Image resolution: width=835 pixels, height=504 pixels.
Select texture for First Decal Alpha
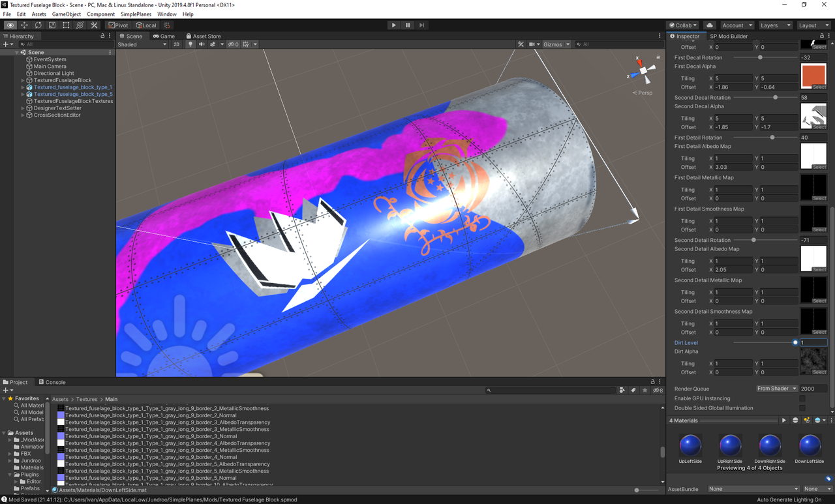[x=813, y=76]
